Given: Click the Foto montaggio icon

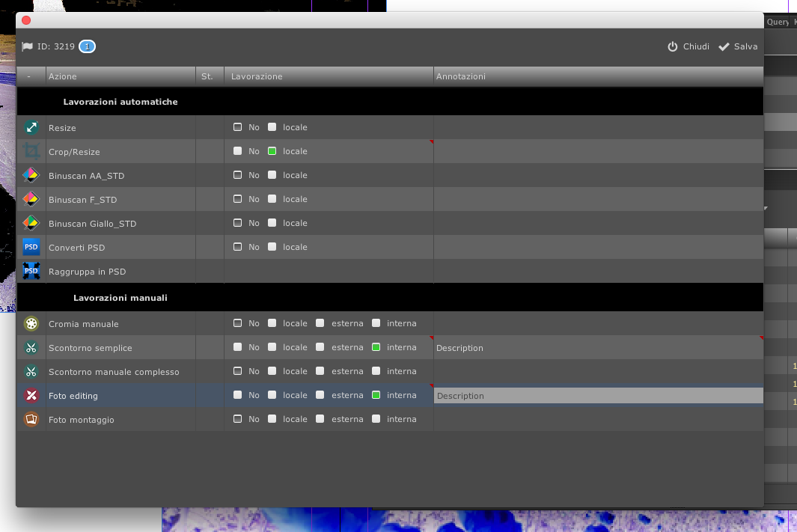Looking at the screenshot, I should point(31,420).
